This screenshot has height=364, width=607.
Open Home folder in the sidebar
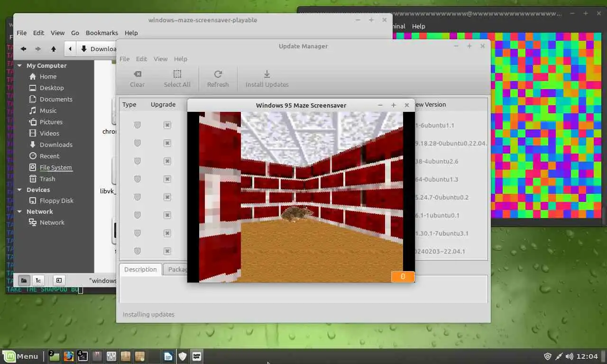[x=48, y=76]
